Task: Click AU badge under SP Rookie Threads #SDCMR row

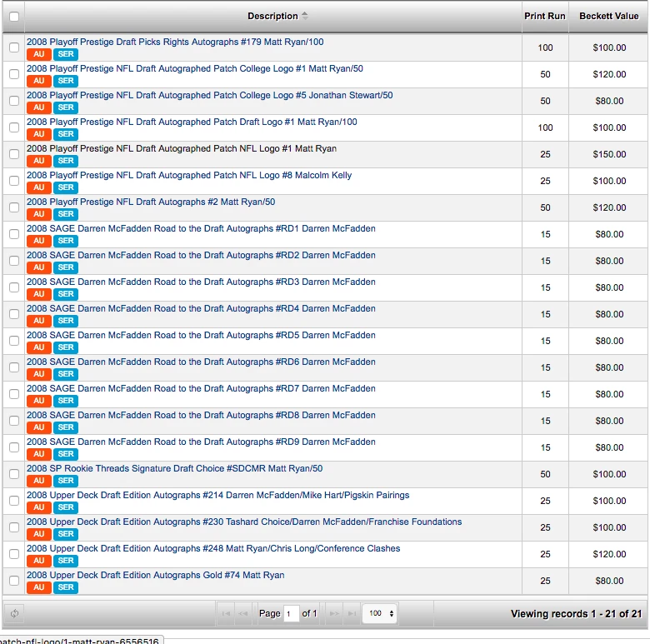Action: 39,481
